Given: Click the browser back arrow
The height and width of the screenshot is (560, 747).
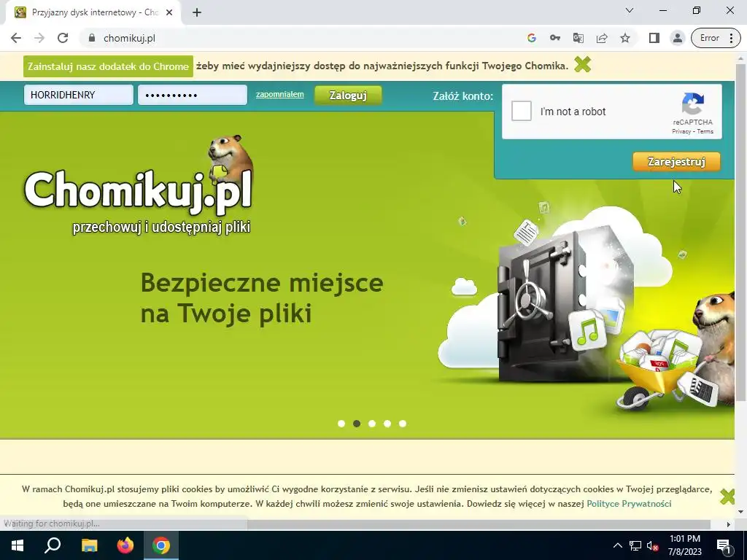Looking at the screenshot, I should point(16,38).
